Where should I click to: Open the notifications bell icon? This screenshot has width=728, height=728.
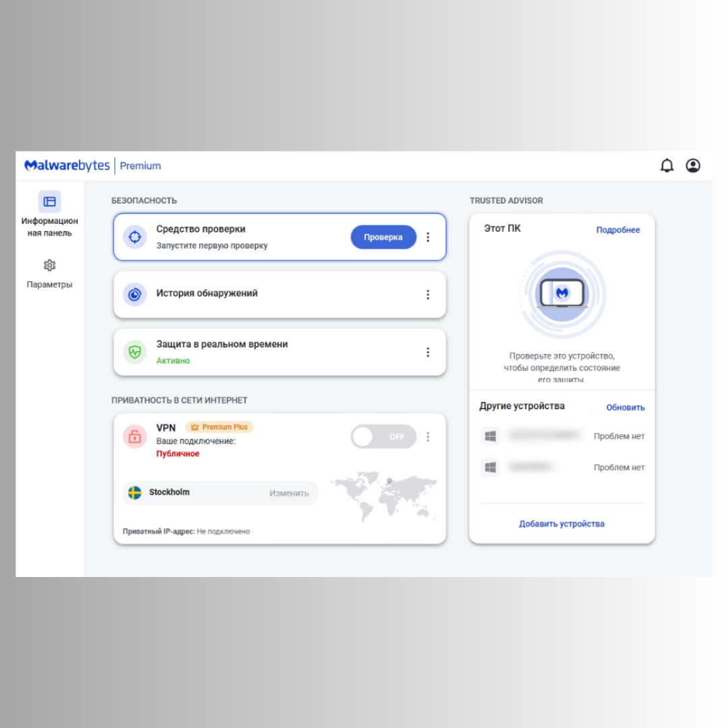[667, 166]
